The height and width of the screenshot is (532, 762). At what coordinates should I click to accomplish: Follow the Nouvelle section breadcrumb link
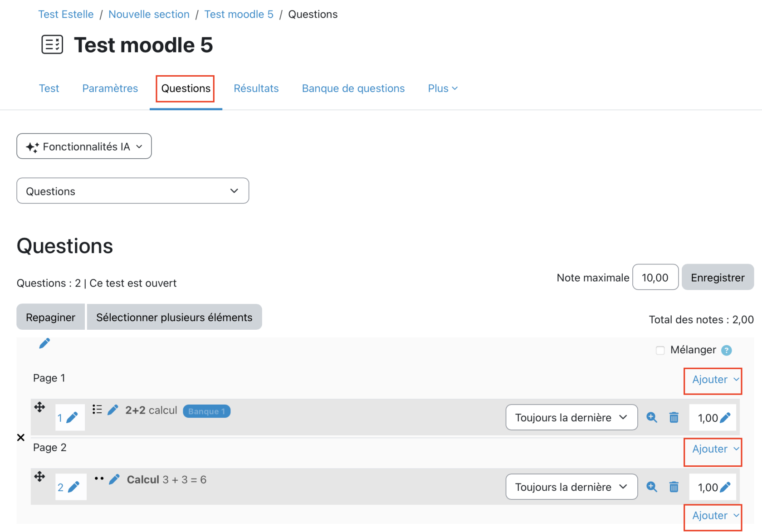149,15
